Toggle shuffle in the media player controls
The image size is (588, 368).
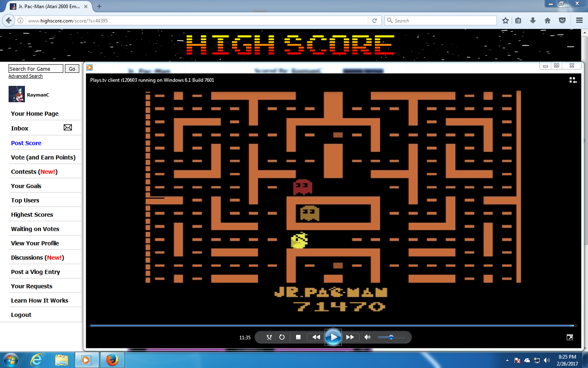269,337
